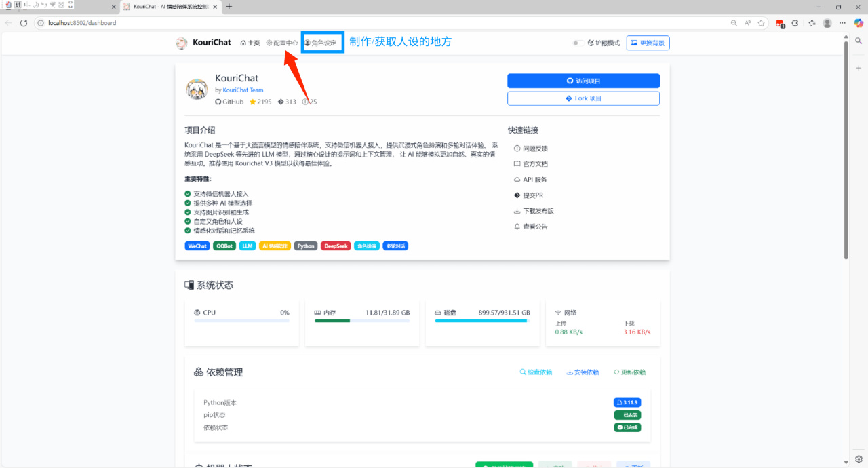Click the page vertical scrollbar

pos(846,149)
